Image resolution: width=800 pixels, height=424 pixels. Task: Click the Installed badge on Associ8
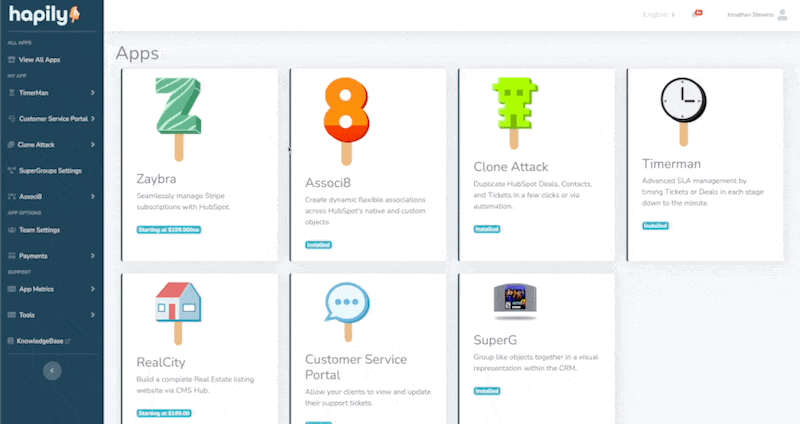(318, 245)
